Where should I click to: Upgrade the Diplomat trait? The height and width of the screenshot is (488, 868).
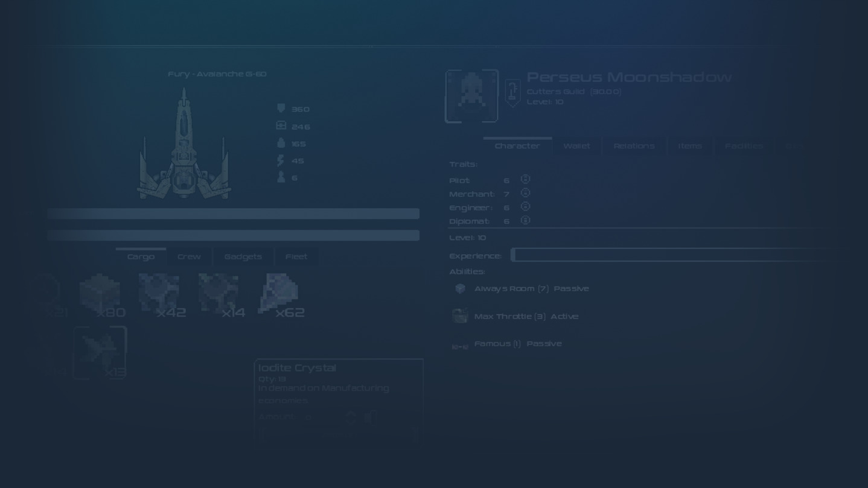(x=525, y=221)
